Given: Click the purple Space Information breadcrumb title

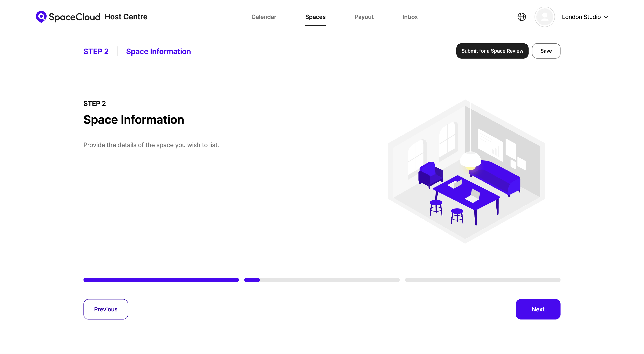Looking at the screenshot, I should pos(158,51).
